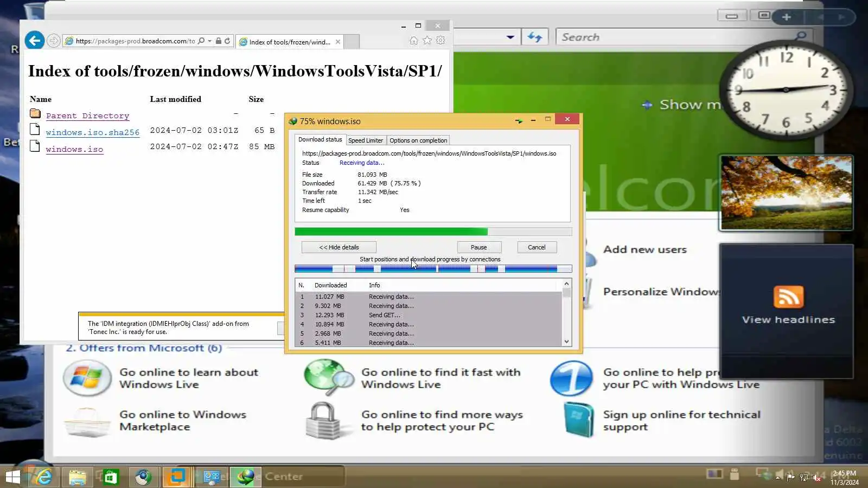Image resolution: width=868 pixels, height=488 pixels.
Task: Open the windows.iso download link
Action: (x=74, y=149)
